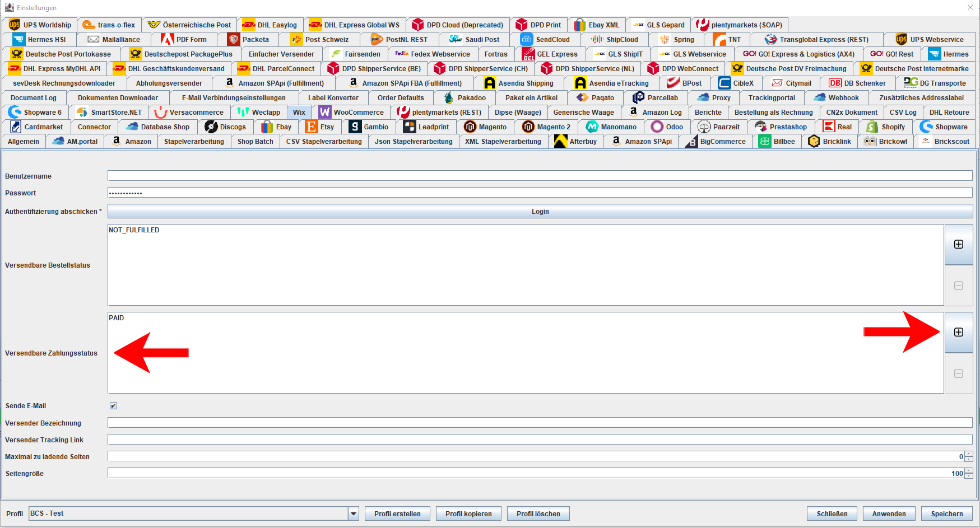Click the Schließen button
The image size is (980, 528).
click(x=832, y=513)
